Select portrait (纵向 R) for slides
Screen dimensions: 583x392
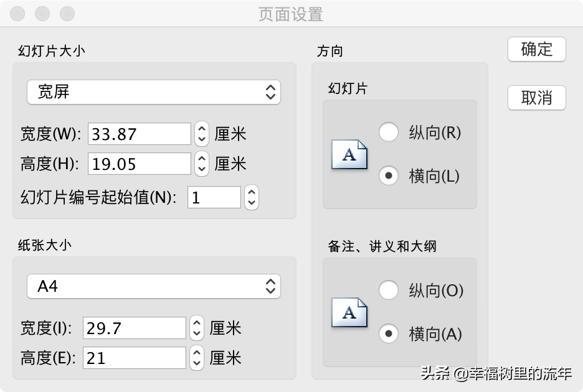pos(389,133)
